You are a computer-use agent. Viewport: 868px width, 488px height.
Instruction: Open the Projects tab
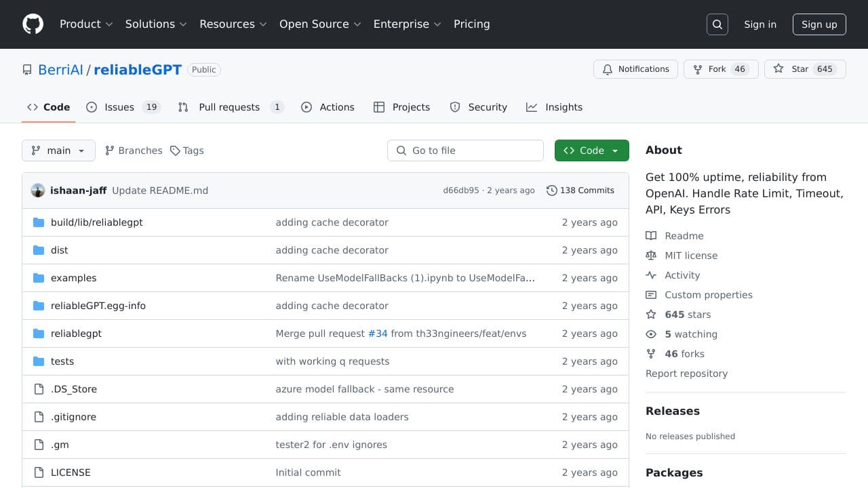click(x=401, y=107)
